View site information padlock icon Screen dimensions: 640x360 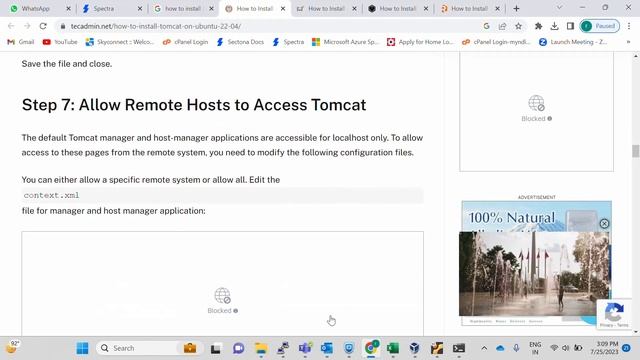point(62,26)
